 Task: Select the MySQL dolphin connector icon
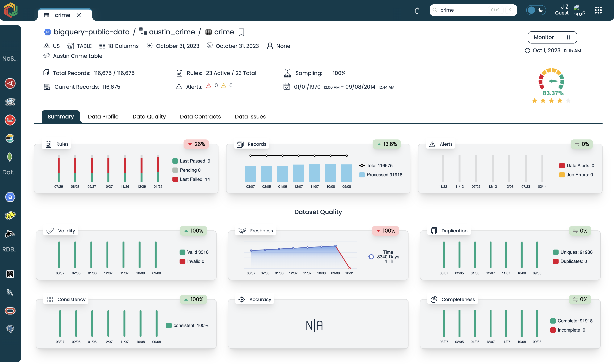coord(10,234)
